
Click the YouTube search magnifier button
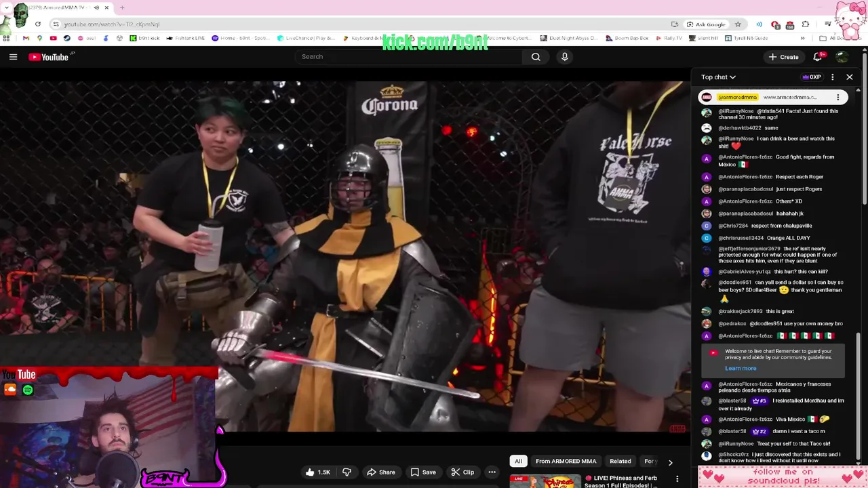point(536,57)
